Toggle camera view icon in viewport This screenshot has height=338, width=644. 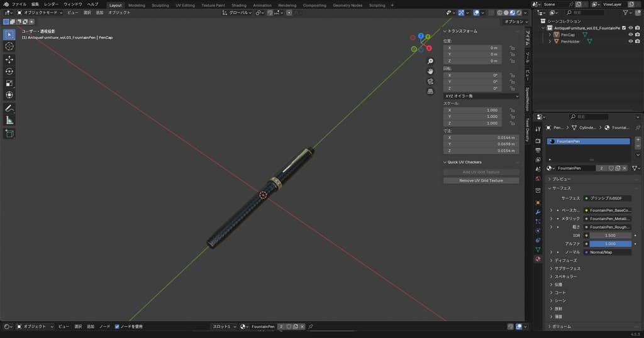[430, 81]
